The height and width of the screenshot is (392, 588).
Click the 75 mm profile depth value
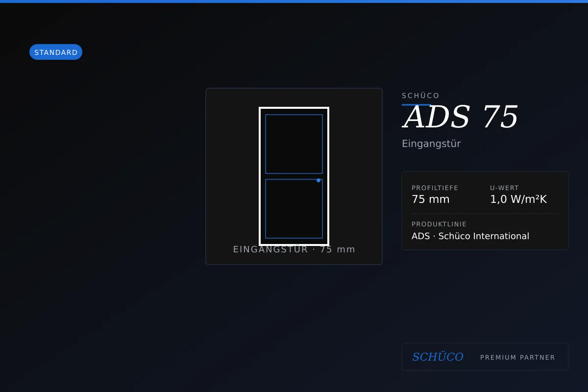click(x=431, y=199)
